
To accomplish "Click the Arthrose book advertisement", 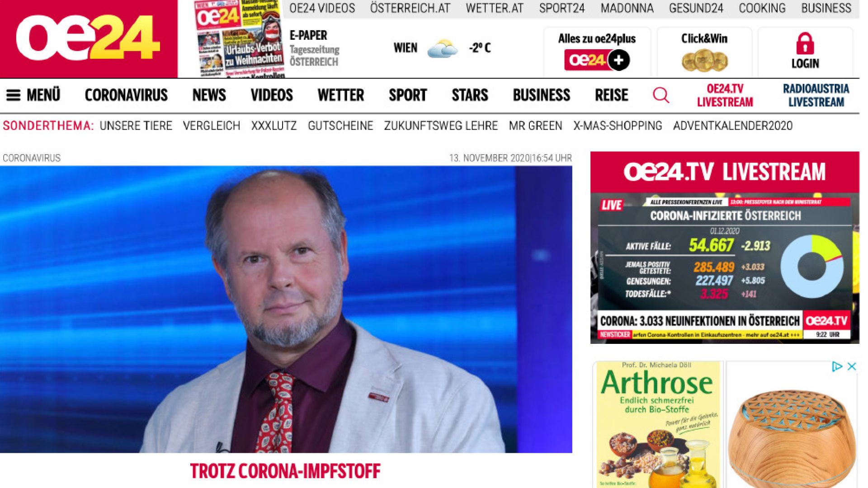I will [658, 424].
